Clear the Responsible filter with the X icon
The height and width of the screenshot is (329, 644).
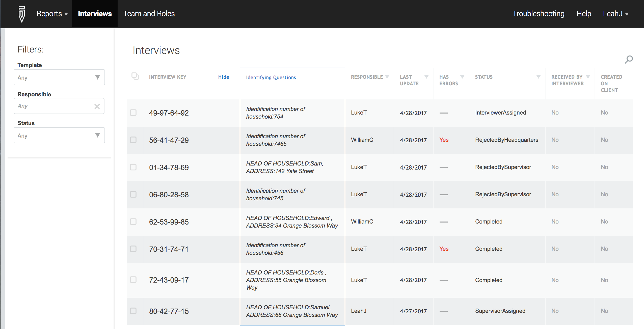pyautogui.click(x=97, y=106)
